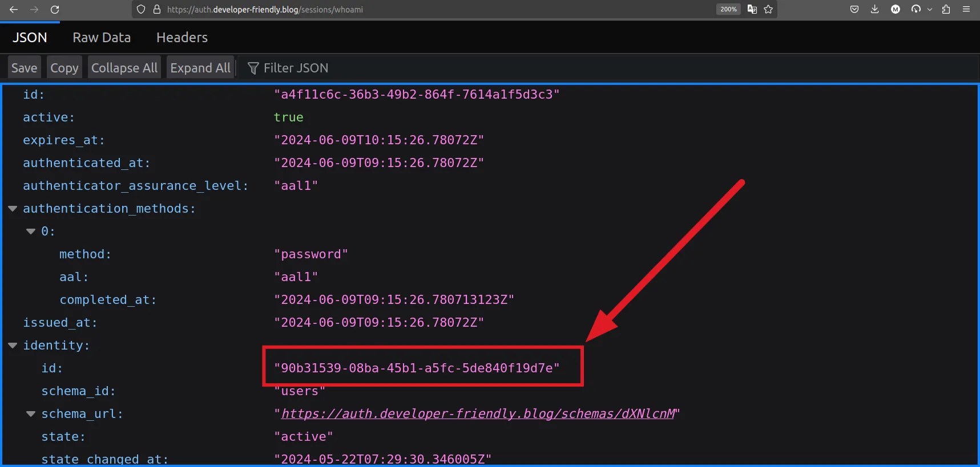Click the Save to Pocket icon
This screenshot has width=980, height=467.
(x=854, y=9)
